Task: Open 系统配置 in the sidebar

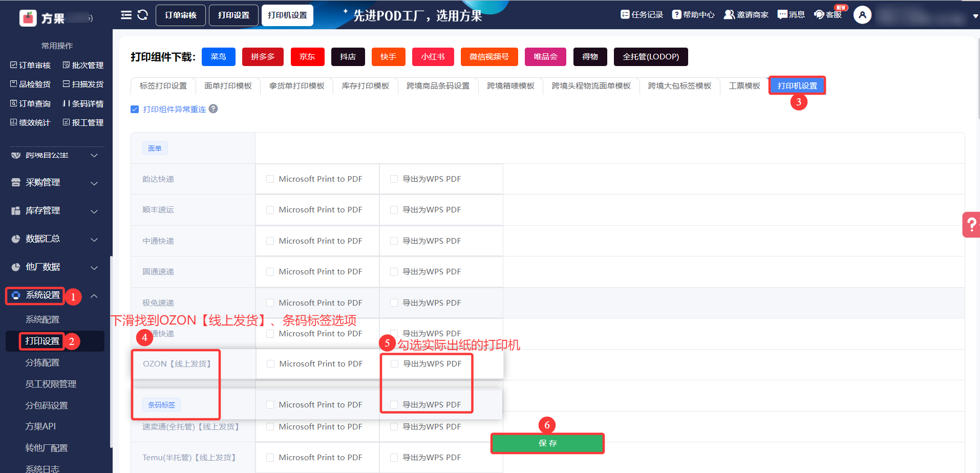Action: point(42,319)
